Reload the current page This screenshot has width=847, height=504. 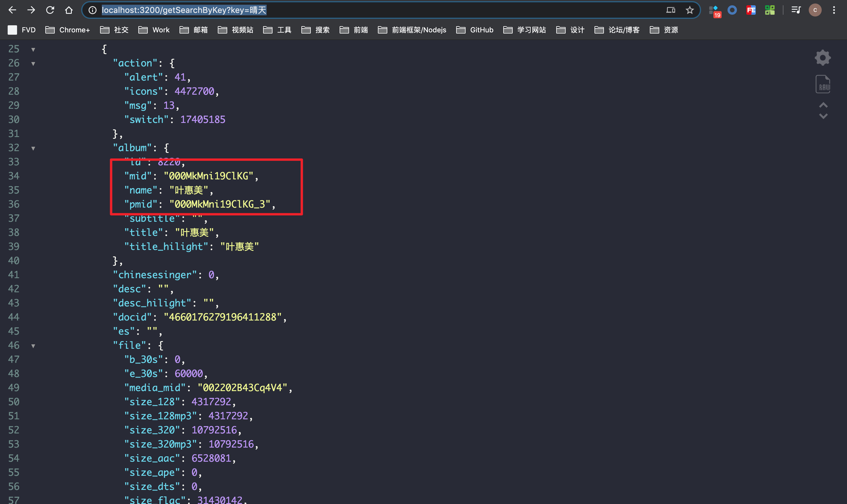(x=50, y=10)
